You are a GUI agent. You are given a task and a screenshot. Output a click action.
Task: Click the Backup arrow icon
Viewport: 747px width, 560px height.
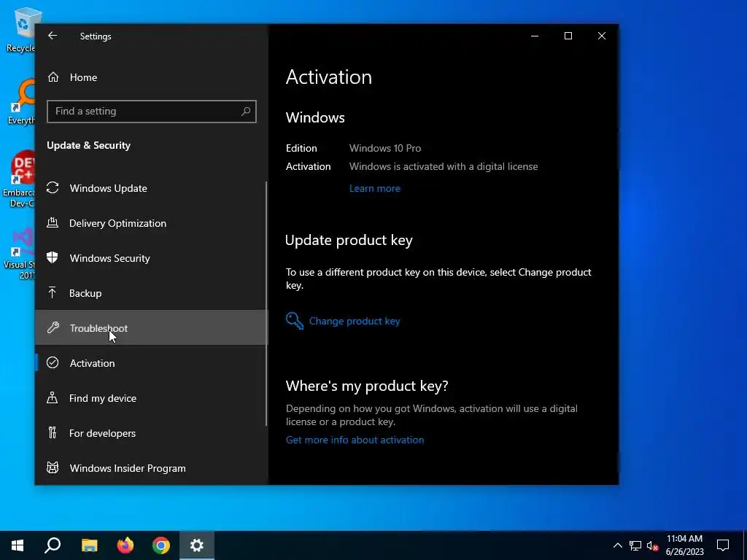click(53, 293)
